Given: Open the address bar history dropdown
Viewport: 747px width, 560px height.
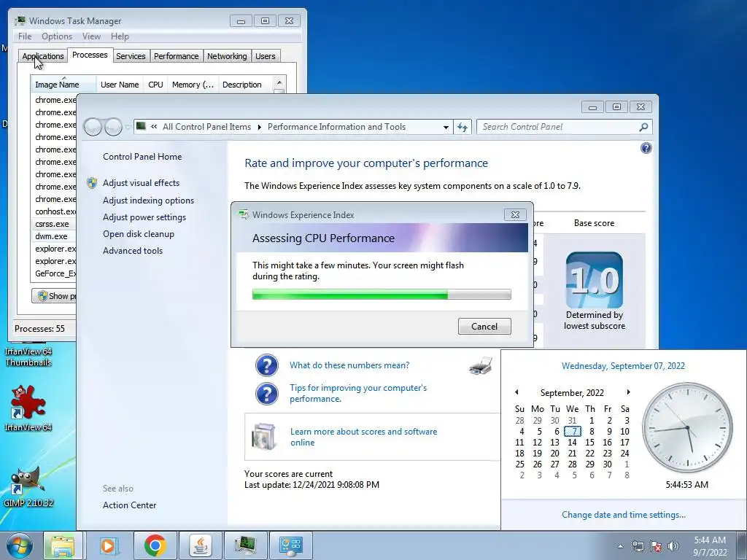Looking at the screenshot, I should [x=446, y=127].
